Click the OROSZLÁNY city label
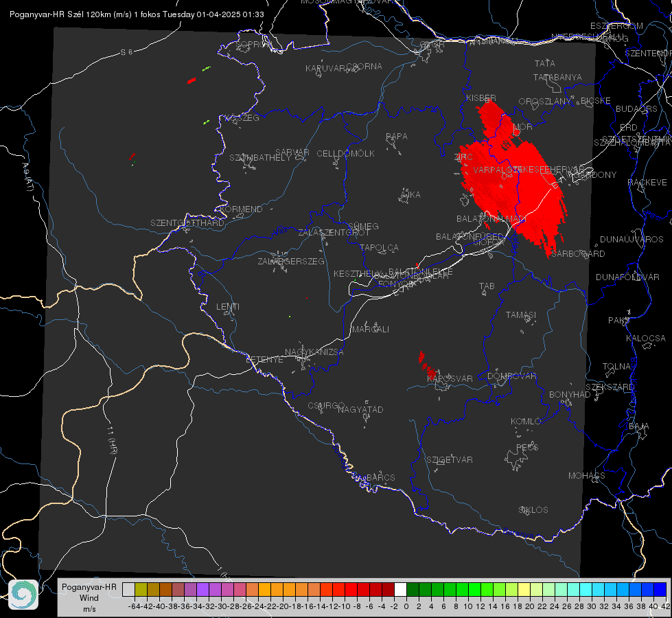 pos(545,102)
